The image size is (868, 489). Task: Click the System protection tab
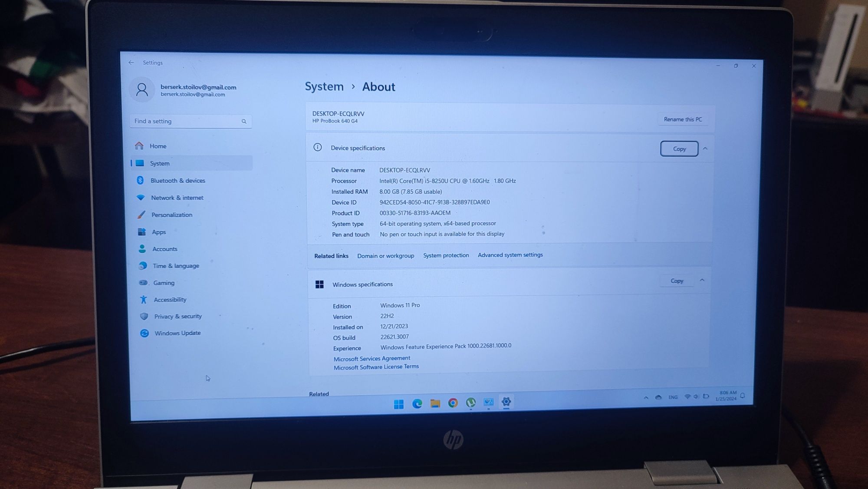coord(446,254)
